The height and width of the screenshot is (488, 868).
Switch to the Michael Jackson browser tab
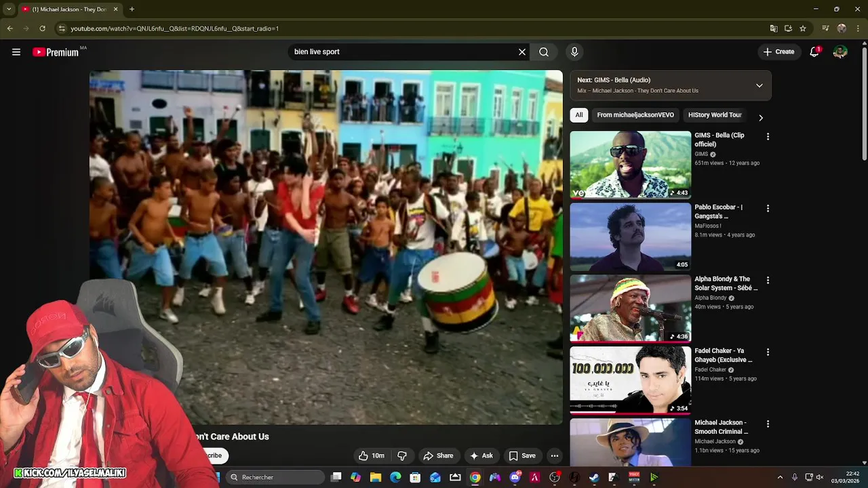(69, 9)
